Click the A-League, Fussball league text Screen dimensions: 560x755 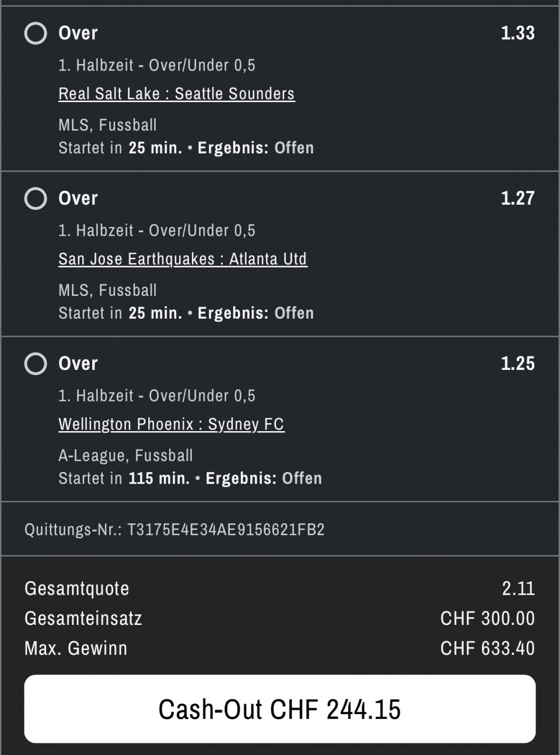click(x=125, y=456)
